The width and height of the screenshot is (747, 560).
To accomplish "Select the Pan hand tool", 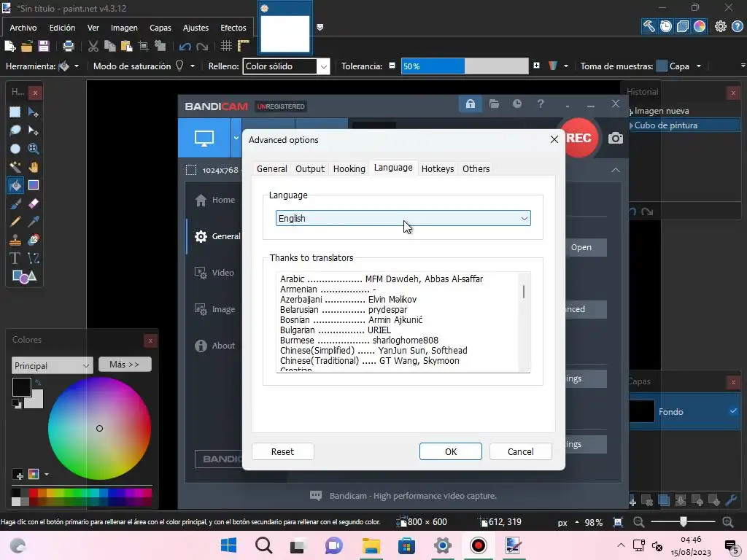I will coord(33,167).
